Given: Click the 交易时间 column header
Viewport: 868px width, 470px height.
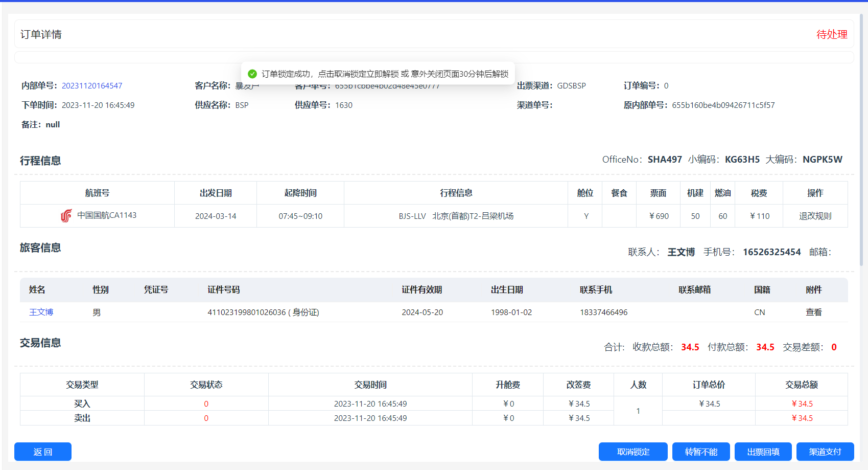Looking at the screenshot, I should (x=370, y=385).
